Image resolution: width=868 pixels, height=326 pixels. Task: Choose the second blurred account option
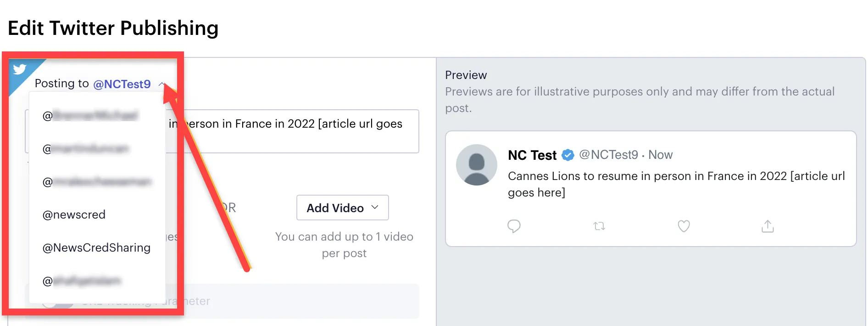86,148
